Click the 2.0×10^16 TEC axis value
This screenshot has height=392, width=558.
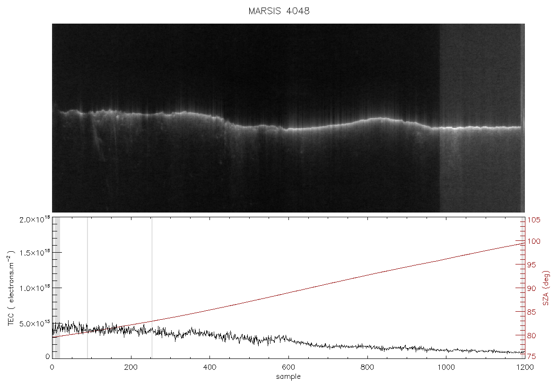pyautogui.click(x=35, y=220)
